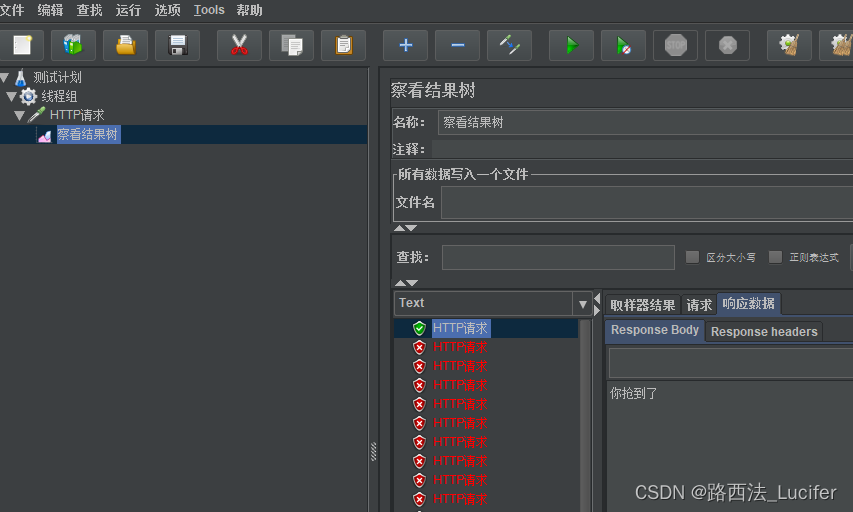
Task: Select the successful HTTP请求 result
Action: (461, 328)
